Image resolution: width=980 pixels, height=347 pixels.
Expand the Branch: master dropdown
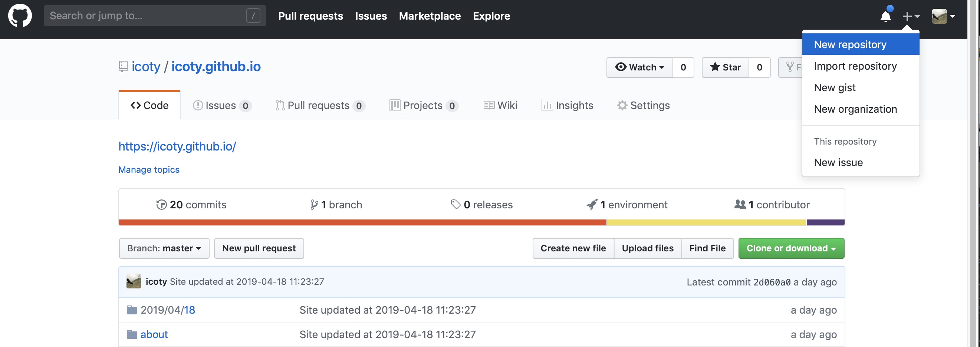[x=164, y=248]
